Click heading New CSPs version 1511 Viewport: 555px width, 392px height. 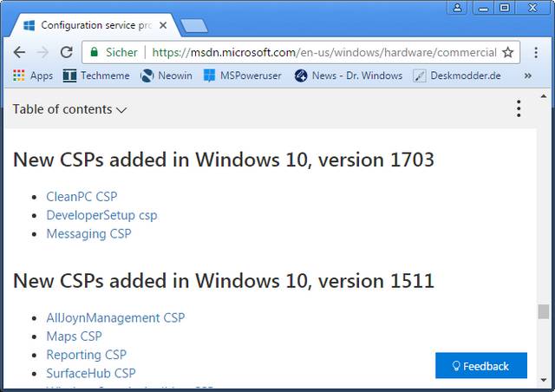pos(224,281)
